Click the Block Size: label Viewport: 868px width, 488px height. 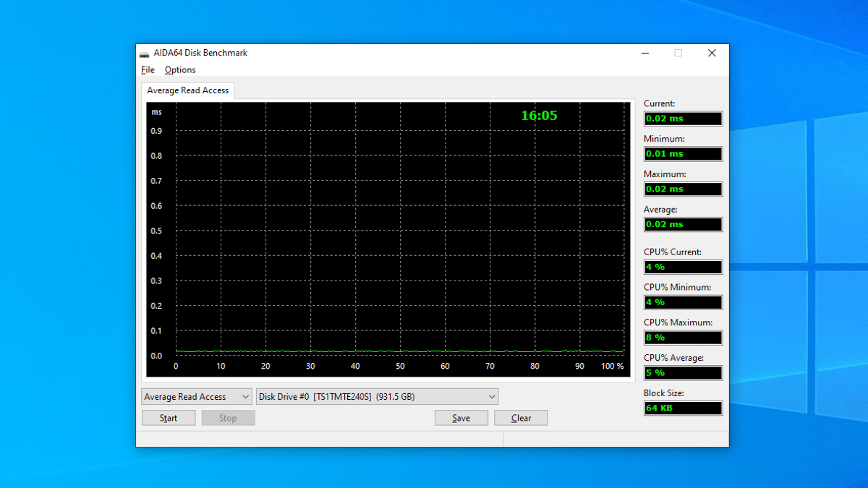click(x=663, y=394)
